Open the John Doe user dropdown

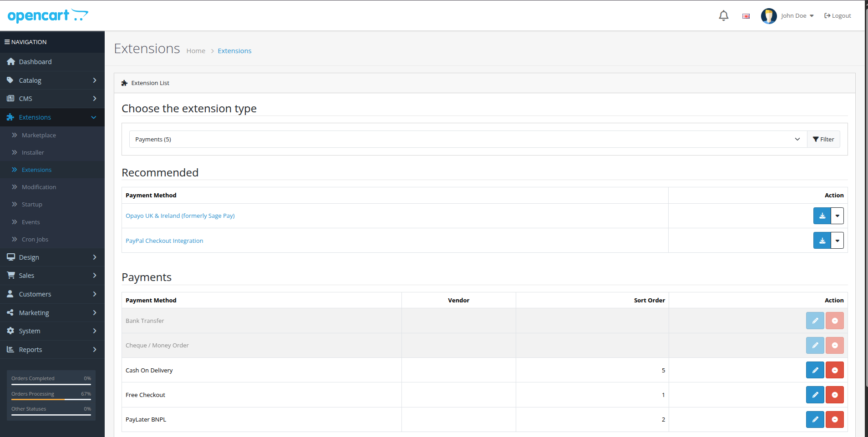click(x=797, y=16)
